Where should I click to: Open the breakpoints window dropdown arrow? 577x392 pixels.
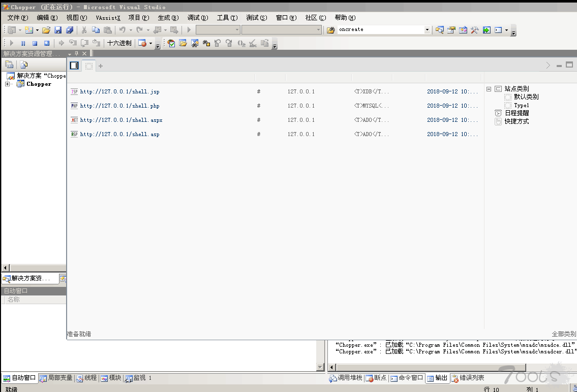150,43
